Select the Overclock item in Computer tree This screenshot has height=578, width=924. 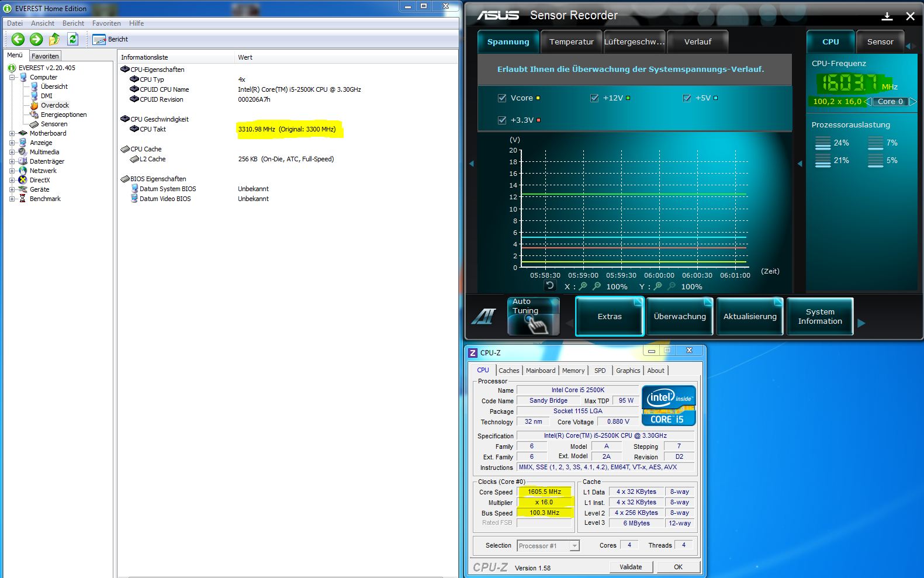point(55,105)
